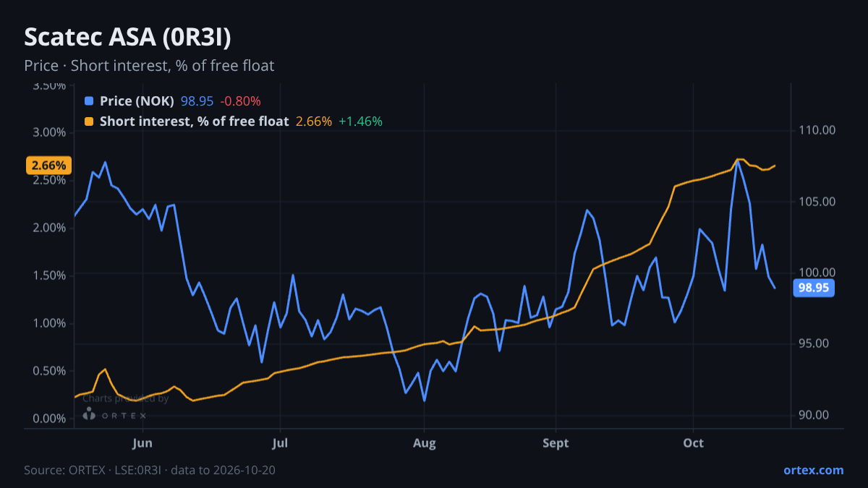The height and width of the screenshot is (488, 868).
Task: Click the 2.66% short interest legend value
Action: [314, 121]
